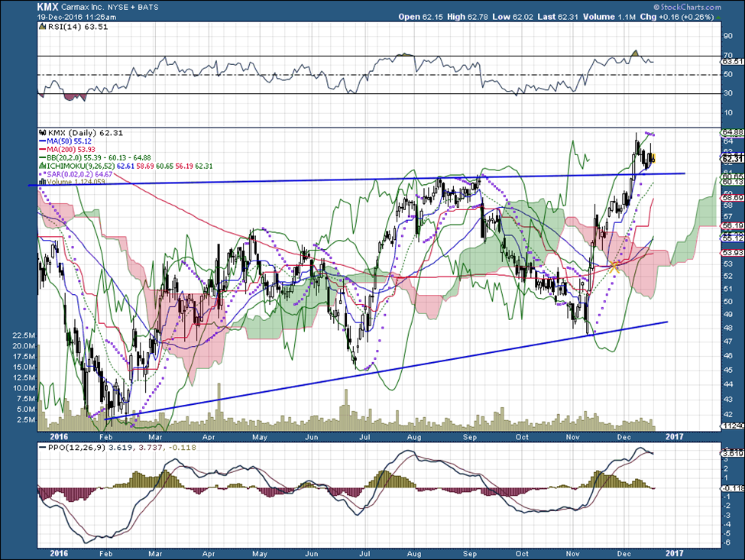Click the 63.51 RSI axis value flag

pyautogui.click(x=733, y=62)
